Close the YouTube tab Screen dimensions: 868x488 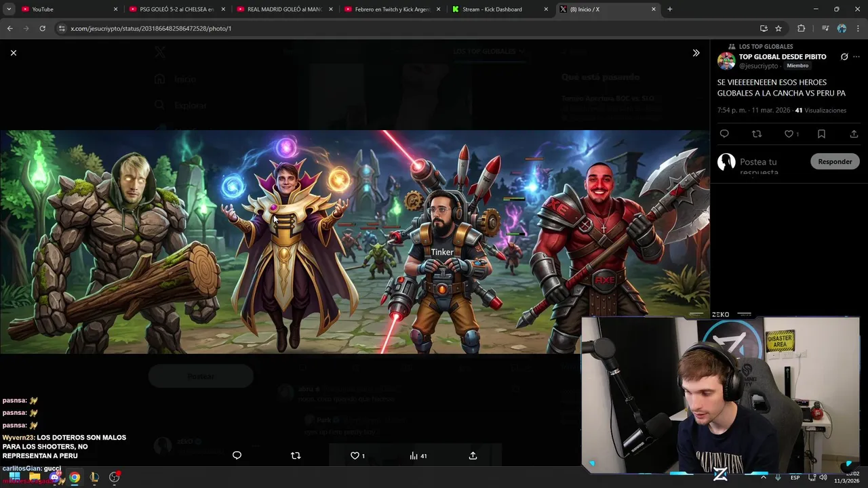pyautogui.click(x=115, y=9)
